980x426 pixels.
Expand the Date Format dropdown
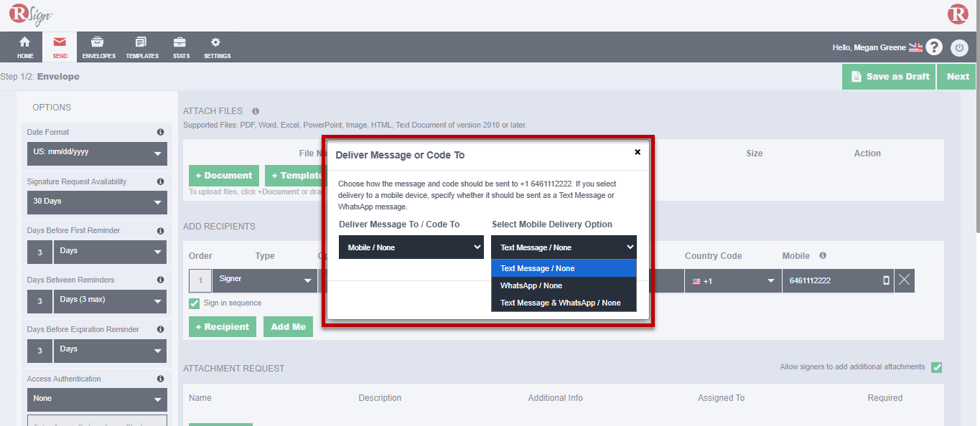(97, 153)
